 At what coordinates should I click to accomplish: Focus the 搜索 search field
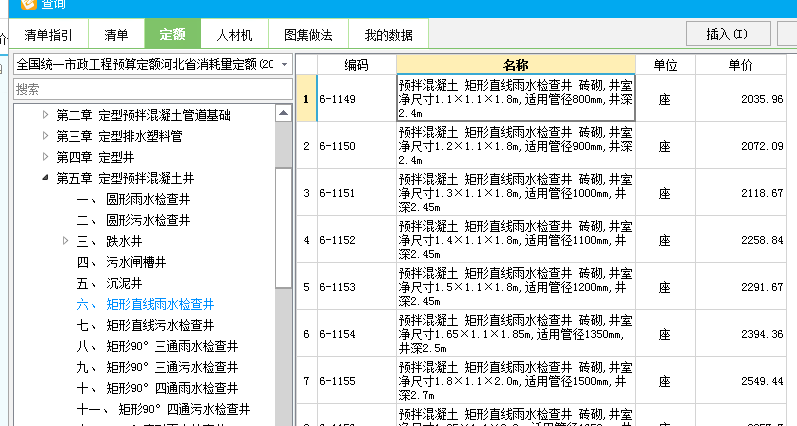tap(153, 89)
